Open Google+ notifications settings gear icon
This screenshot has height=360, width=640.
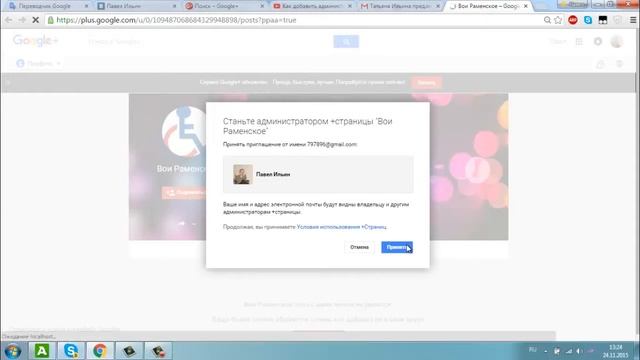click(x=598, y=42)
